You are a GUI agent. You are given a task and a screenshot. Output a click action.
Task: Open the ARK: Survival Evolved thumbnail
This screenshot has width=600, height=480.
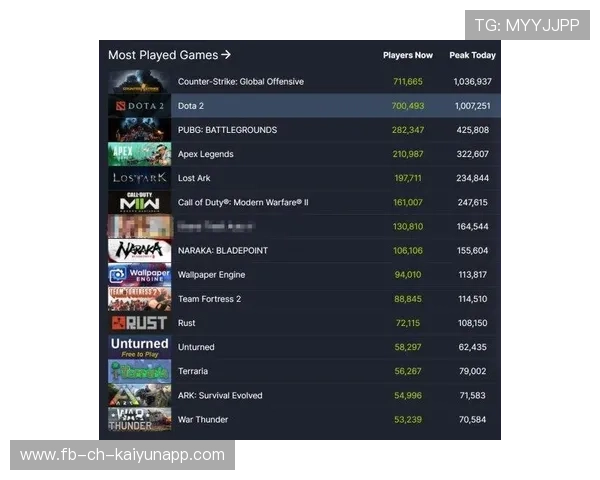(139, 395)
